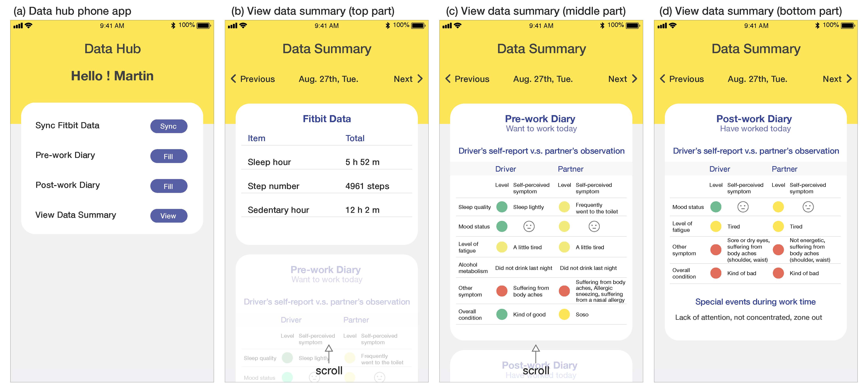Click driver's red Overall condition dot in Post-work Diary
This screenshot has height=386, width=868.
click(716, 273)
